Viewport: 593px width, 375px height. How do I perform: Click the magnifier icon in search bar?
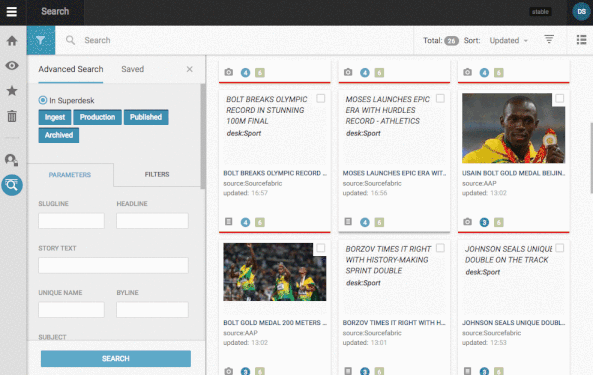(x=70, y=40)
